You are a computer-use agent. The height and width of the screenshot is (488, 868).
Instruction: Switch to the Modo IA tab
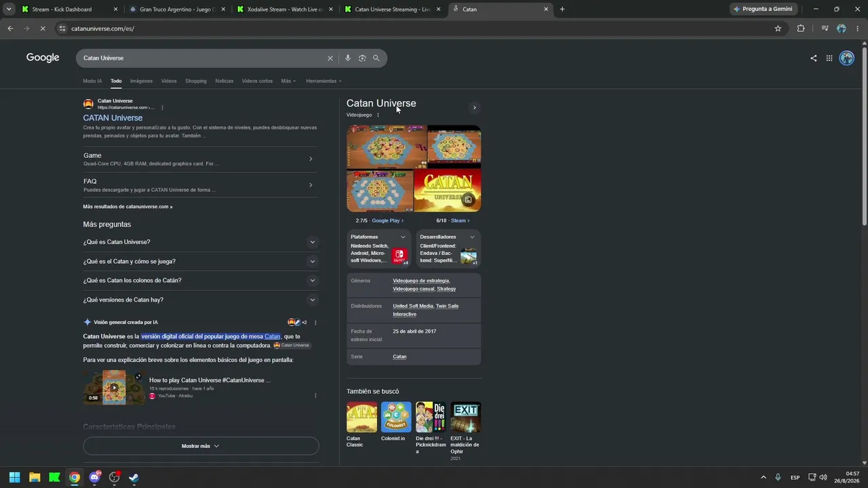pyautogui.click(x=92, y=81)
